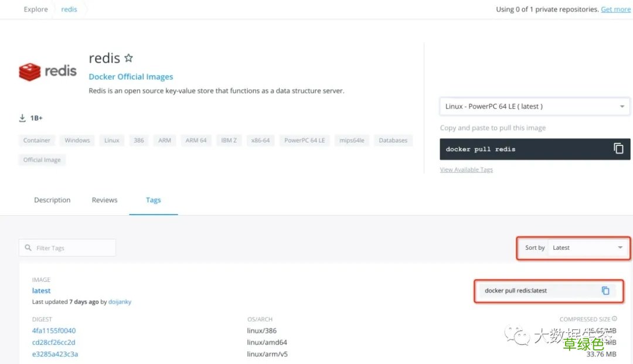
Task: Click the mips64le architecture tag
Action: 352,141
